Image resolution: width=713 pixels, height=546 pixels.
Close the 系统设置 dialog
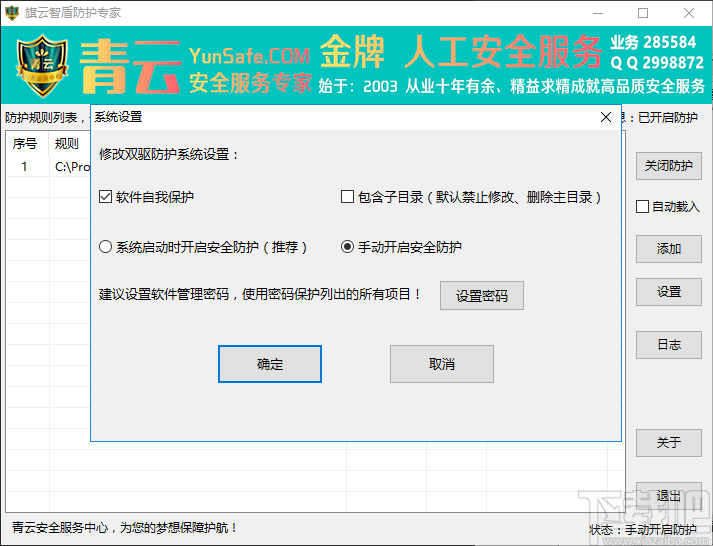[606, 117]
